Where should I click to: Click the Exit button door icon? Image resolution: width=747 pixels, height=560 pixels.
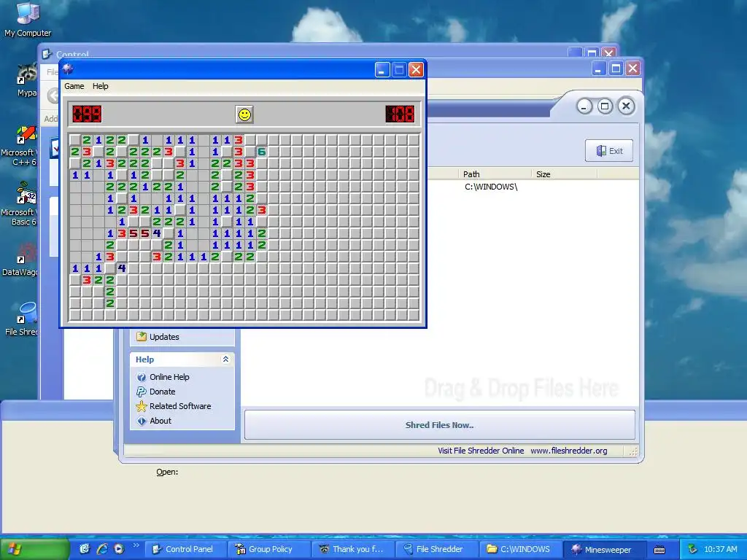pos(601,151)
